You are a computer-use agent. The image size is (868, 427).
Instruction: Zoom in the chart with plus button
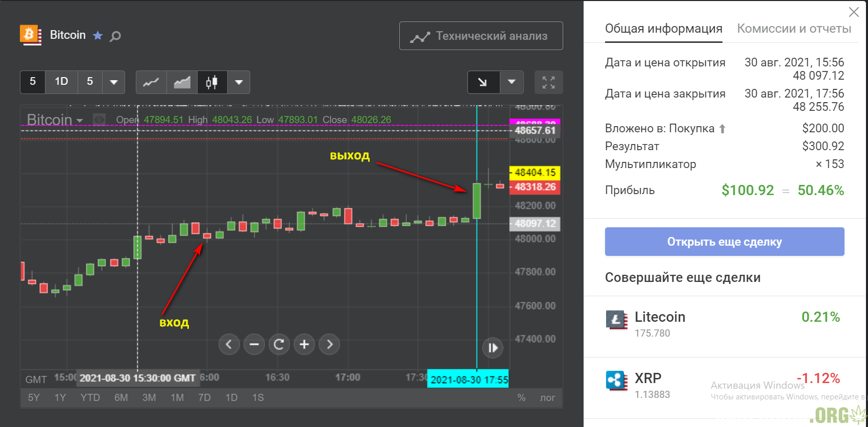304,345
